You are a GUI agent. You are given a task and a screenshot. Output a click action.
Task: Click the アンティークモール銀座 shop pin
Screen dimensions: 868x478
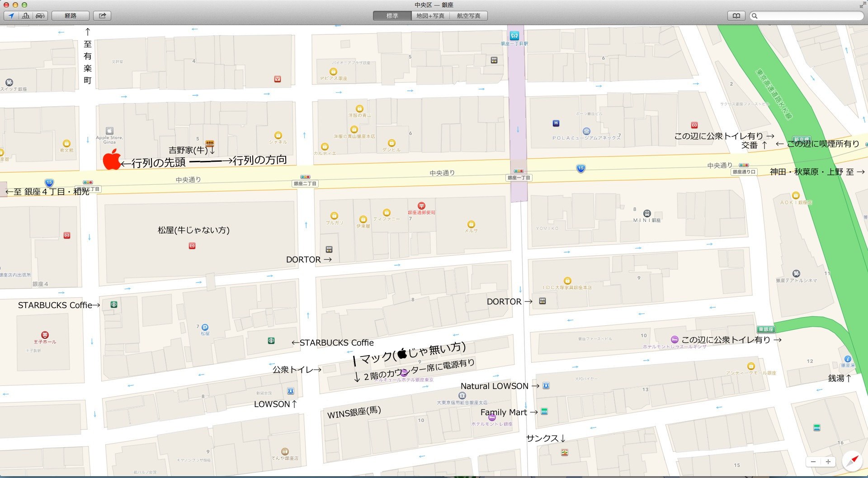point(751,366)
